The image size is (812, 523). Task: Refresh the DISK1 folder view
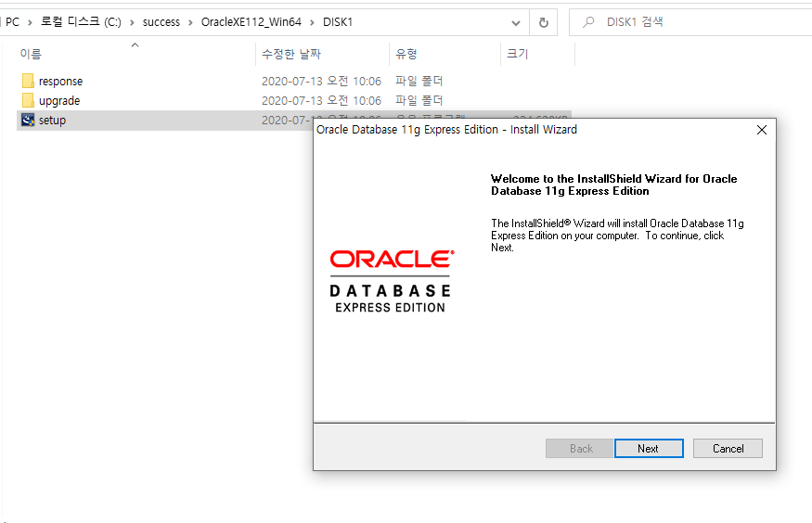(x=543, y=22)
